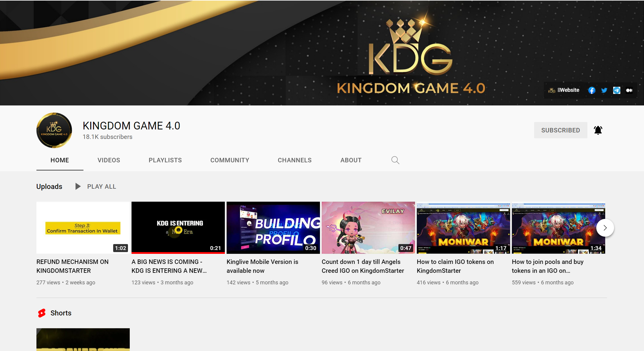This screenshot has height=351, width=644.
Task: Click the 1:02 duration badge
Action: pos(121,248)
